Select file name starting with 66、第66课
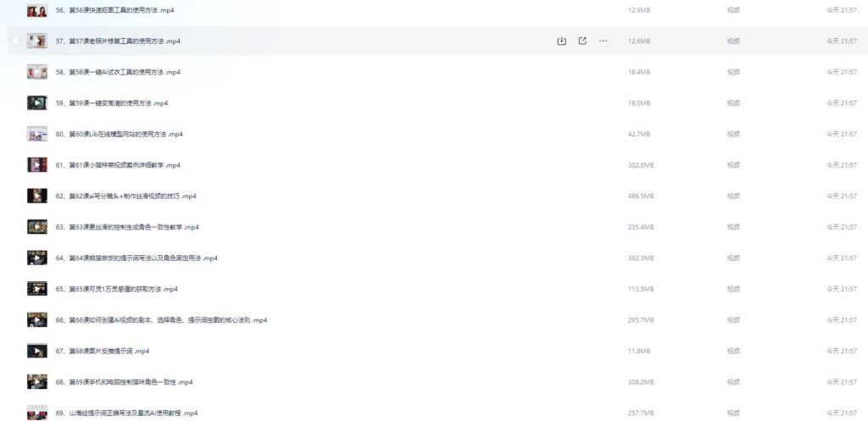Image resolution: width=868 pixels, height=421 pixels. point(161,320)
